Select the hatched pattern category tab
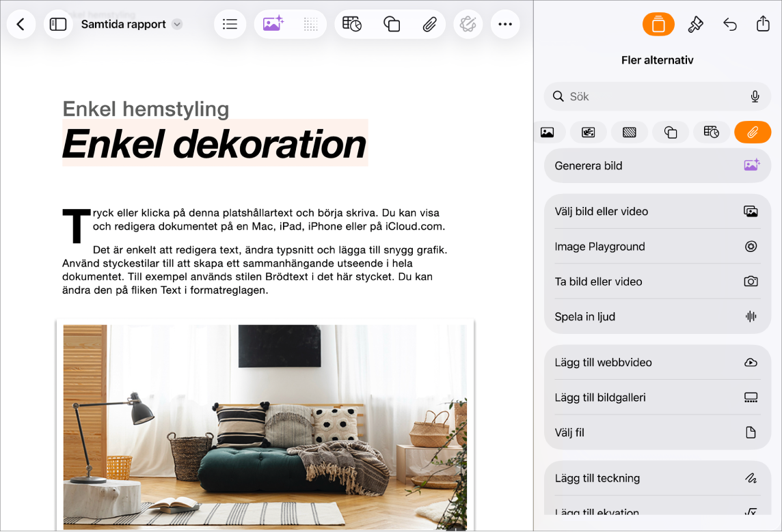 (x=630, y=132)
